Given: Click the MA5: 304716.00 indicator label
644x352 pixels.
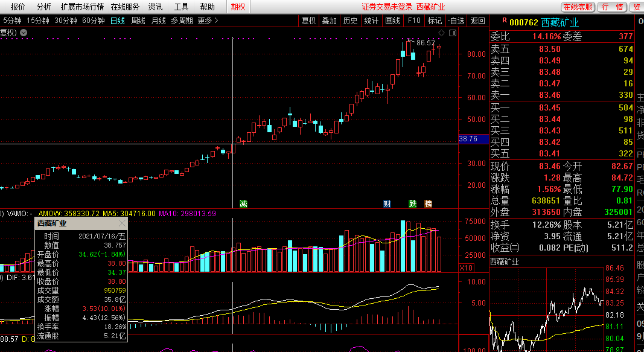Looking at the screenshot, I should pyautogui.click(x=129, y=214).
